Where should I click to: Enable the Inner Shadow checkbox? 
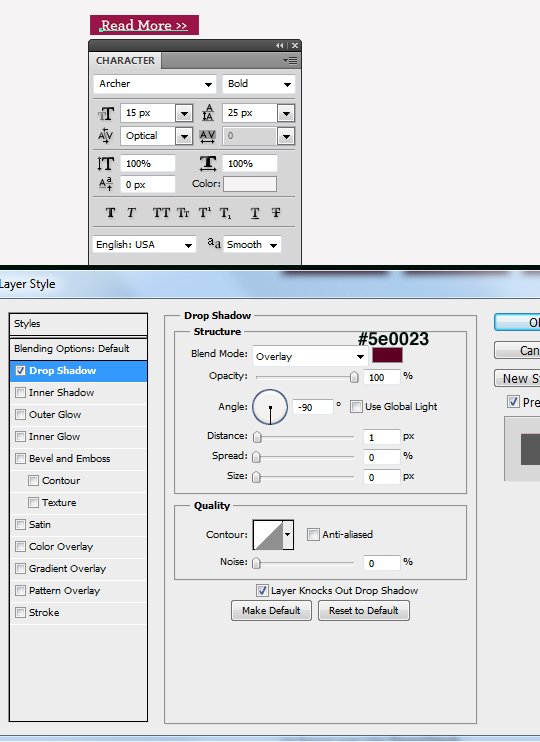[20, 393]
